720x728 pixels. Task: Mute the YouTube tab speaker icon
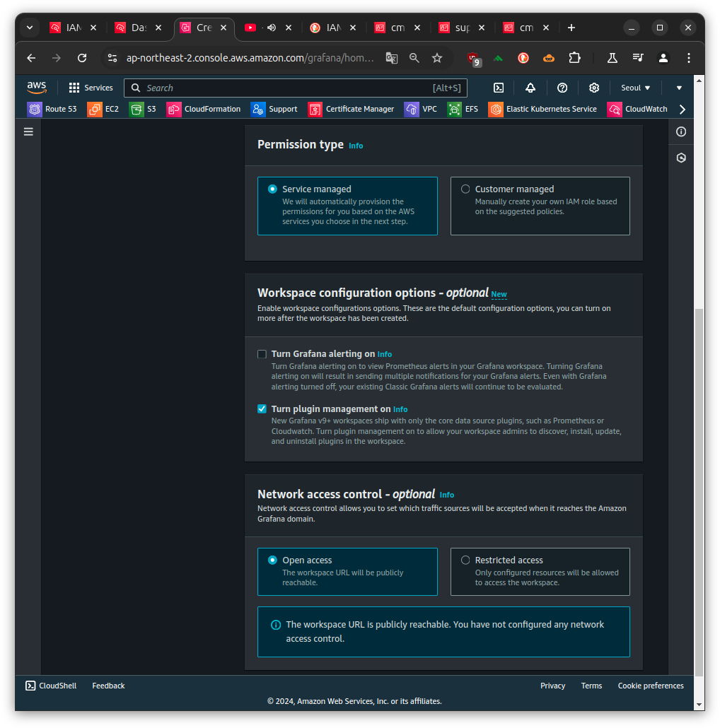[x=272, y=28]
